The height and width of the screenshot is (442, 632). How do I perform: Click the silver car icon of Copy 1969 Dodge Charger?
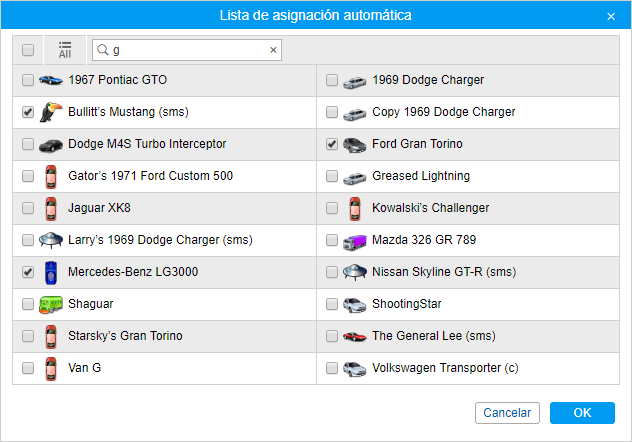click(355, 114)
